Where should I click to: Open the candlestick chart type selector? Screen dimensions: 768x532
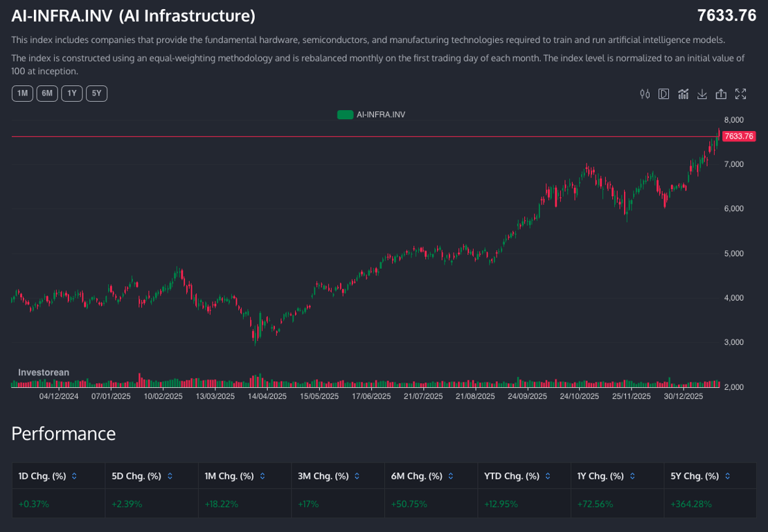click(x=645, y=94)
